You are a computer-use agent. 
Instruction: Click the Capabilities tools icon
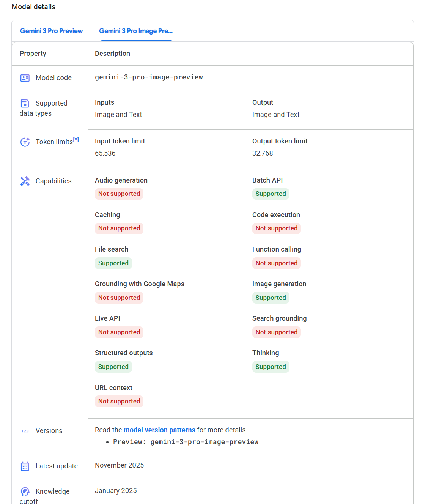coord(25,181)
